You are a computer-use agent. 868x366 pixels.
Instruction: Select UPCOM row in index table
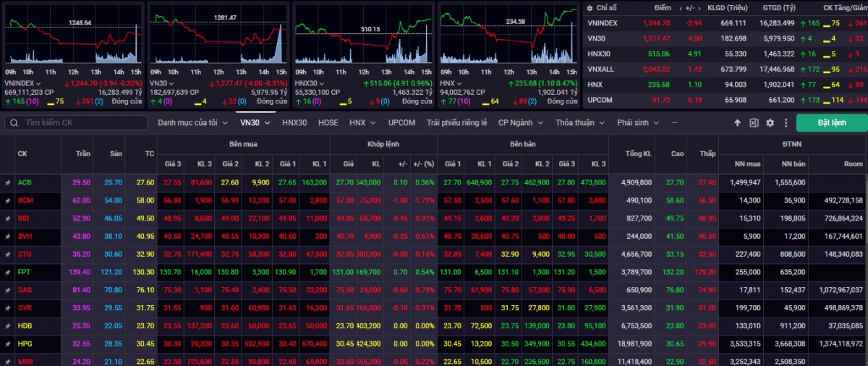coord(726,99)
